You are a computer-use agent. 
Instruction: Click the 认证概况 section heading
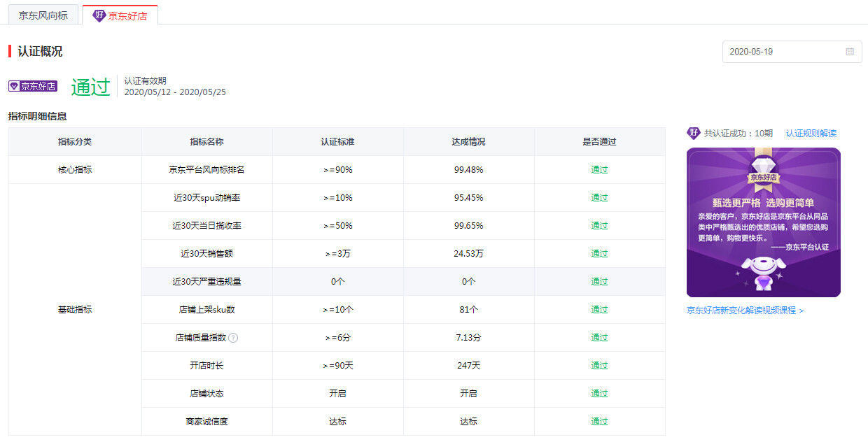(x=40, y=52)
